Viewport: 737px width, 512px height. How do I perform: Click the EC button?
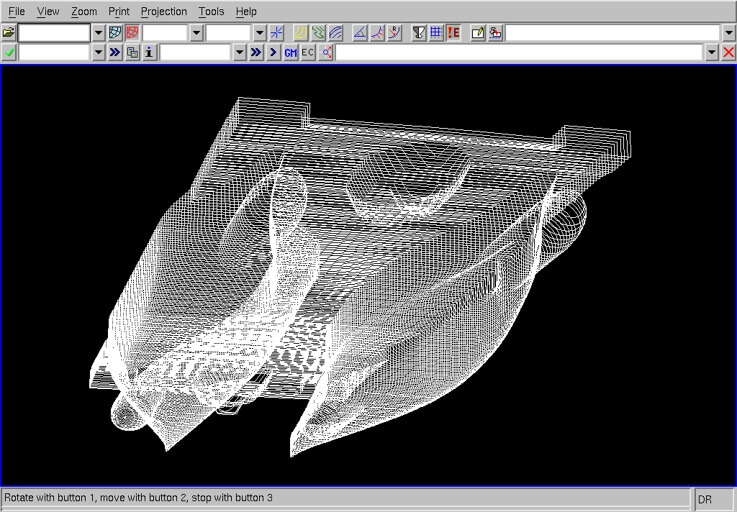pyautogui.click(x=307, y=52)
